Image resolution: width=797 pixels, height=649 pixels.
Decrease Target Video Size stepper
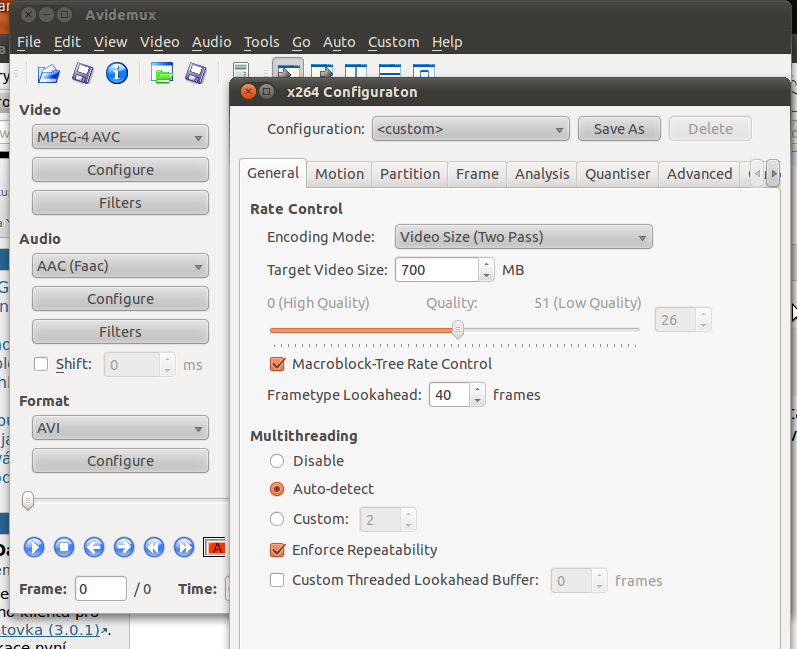pyautogui.click(x=486, y=275)
